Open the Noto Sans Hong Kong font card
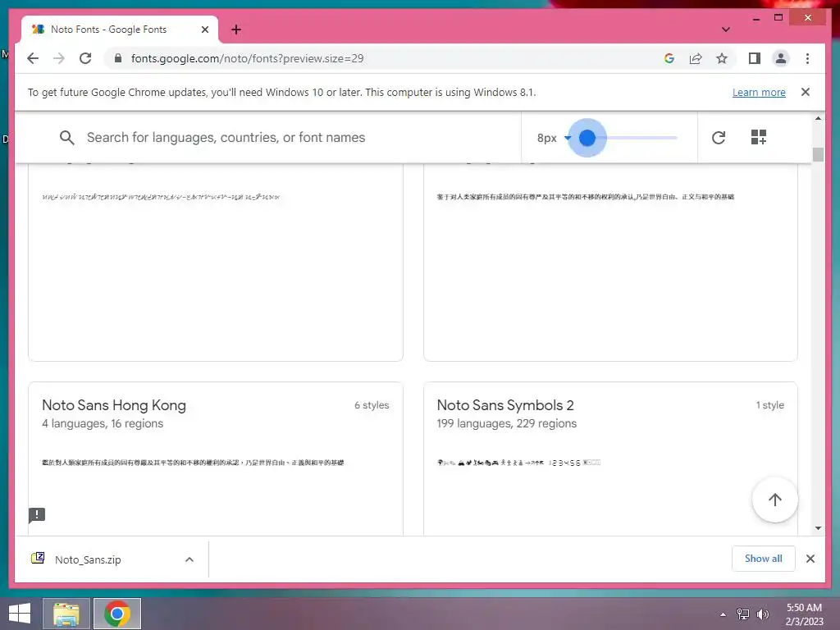The width and height of the screenshot is (840, 630). pyautogui.click(x=216, y=459)
